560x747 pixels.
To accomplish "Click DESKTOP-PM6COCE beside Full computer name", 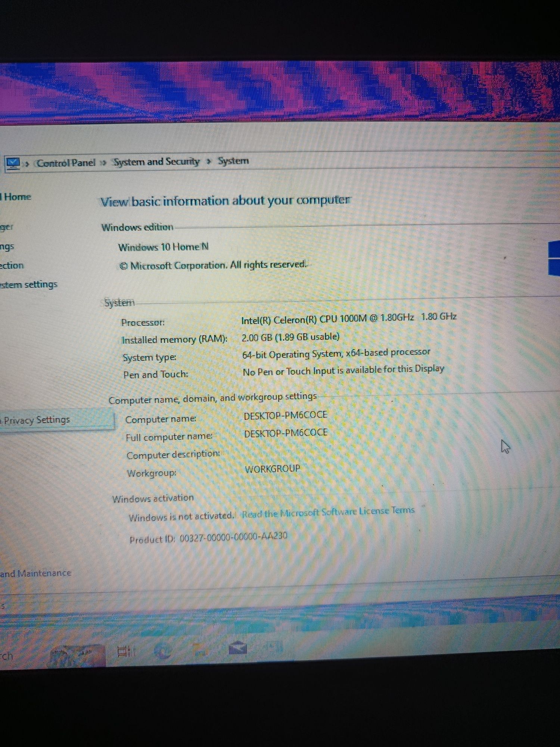I will [x=286, y=433].
